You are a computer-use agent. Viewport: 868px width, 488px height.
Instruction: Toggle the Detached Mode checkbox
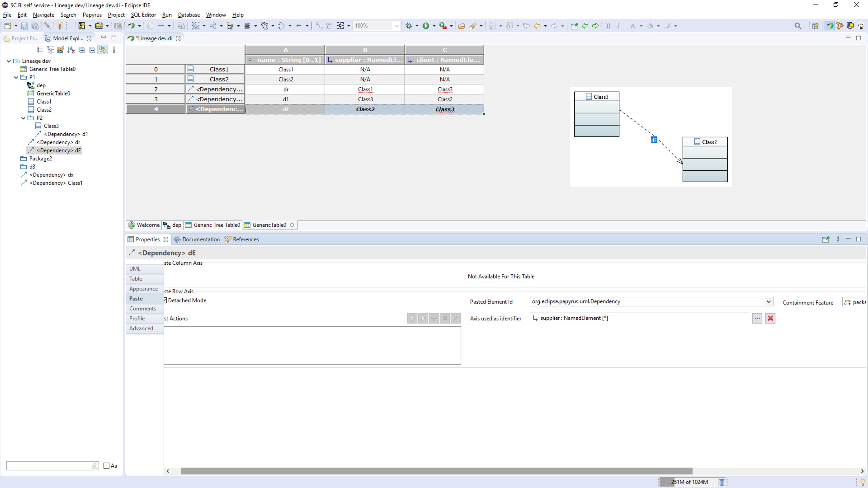coord(165,300)
